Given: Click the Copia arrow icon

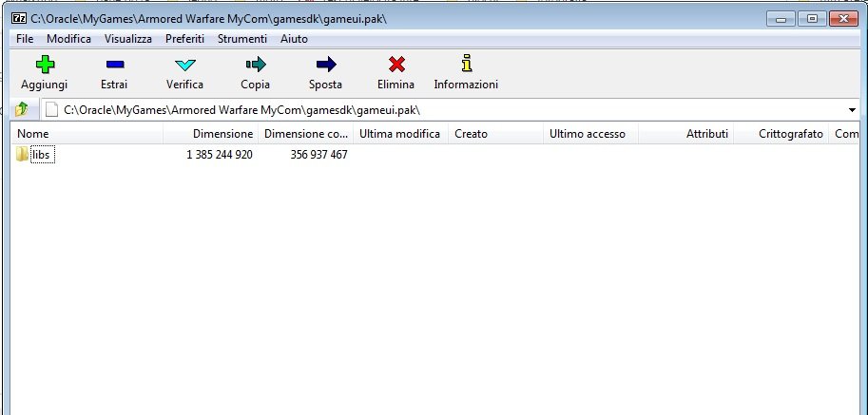Looking at the screenshot, I should tap(255, 65).
